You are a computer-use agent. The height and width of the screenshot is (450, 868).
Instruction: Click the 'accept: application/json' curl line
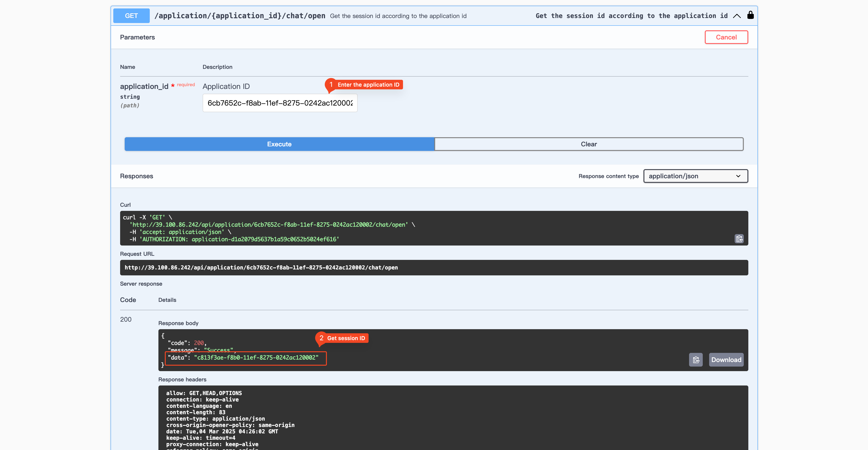[x=180, y=232]
